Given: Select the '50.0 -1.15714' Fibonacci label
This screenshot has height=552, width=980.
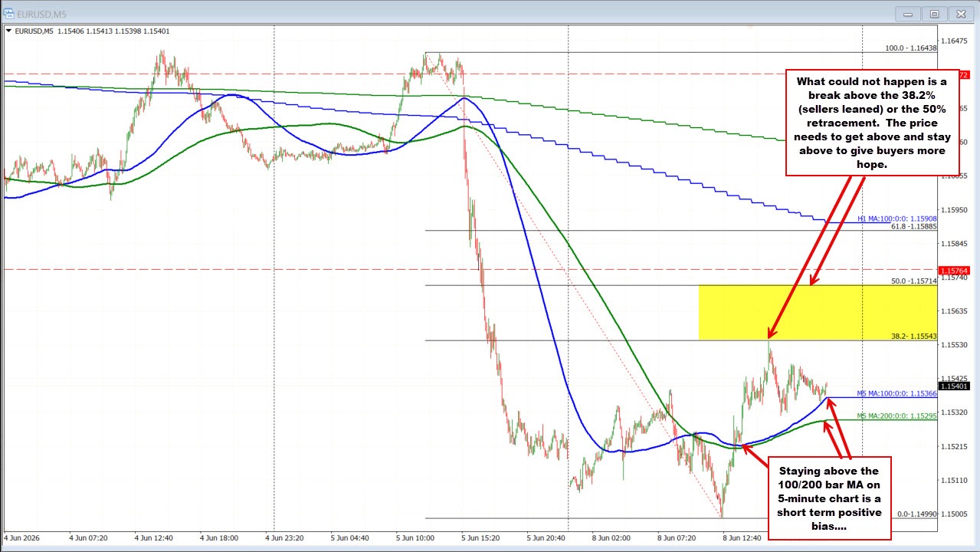Looking at the screenshot, I should pos(913,281).
